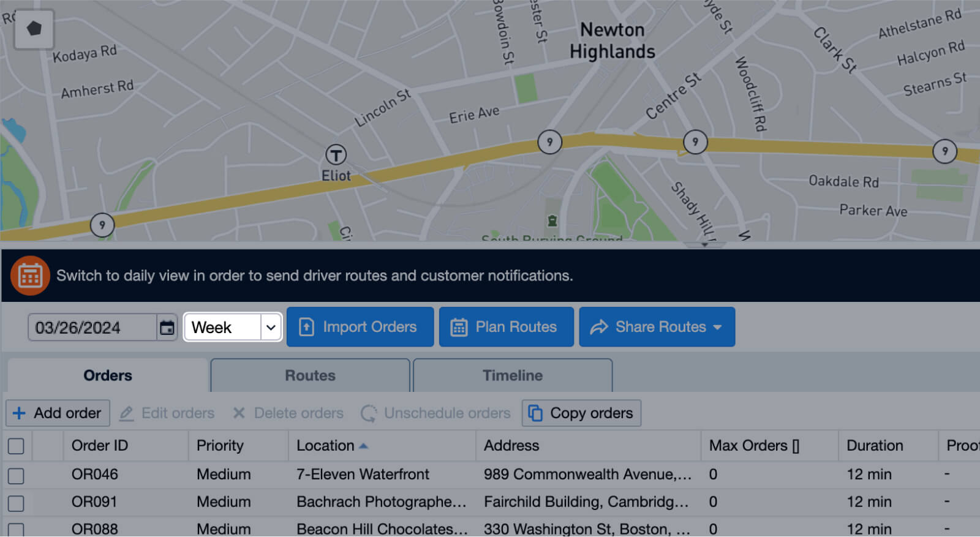The height and width of the screenshot is (537, 980).
Task: Click the Delete orders X icon
Action: click(239, 413)
